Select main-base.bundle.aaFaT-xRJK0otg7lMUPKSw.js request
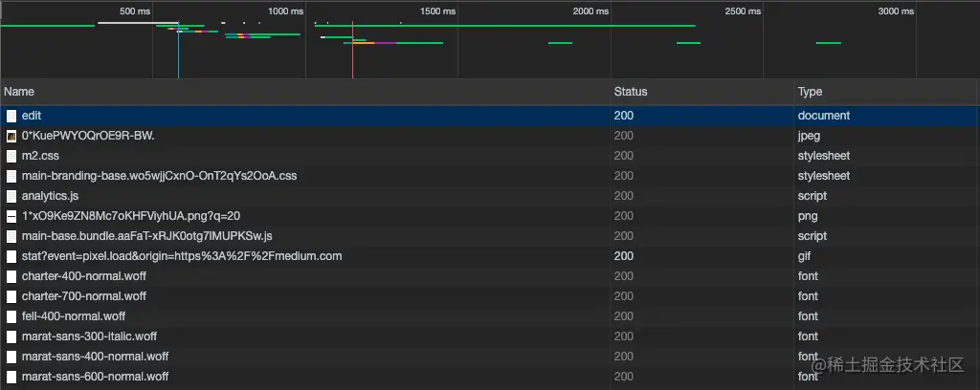Image resolution: width=980 pixels, height=390 pixels. [x=490, y=236]
